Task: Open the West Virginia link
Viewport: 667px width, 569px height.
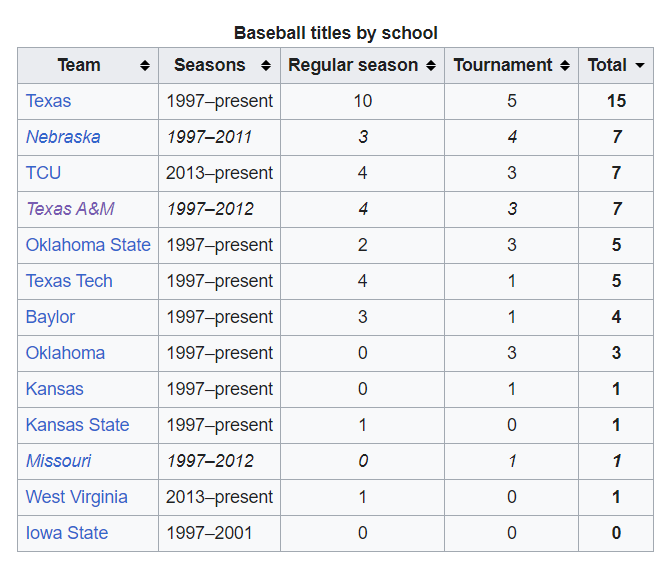Action: pyautogui.click(x=76, y=497)
